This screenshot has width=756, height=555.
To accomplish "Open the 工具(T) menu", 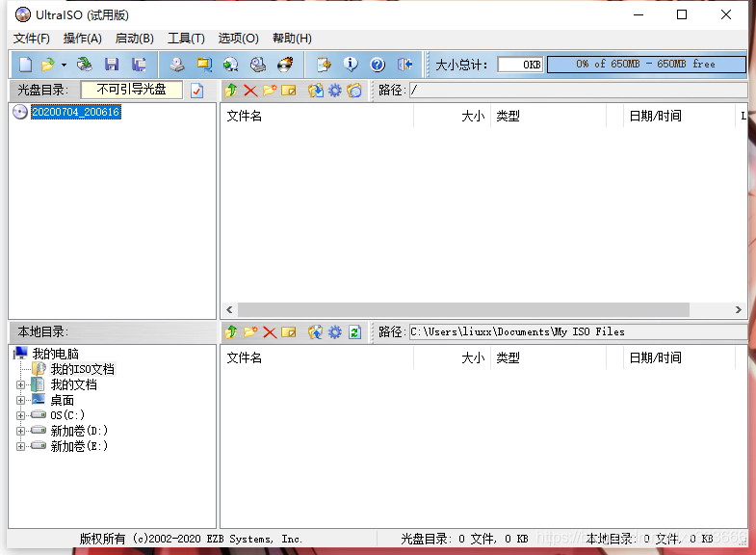I will point(186,39).
